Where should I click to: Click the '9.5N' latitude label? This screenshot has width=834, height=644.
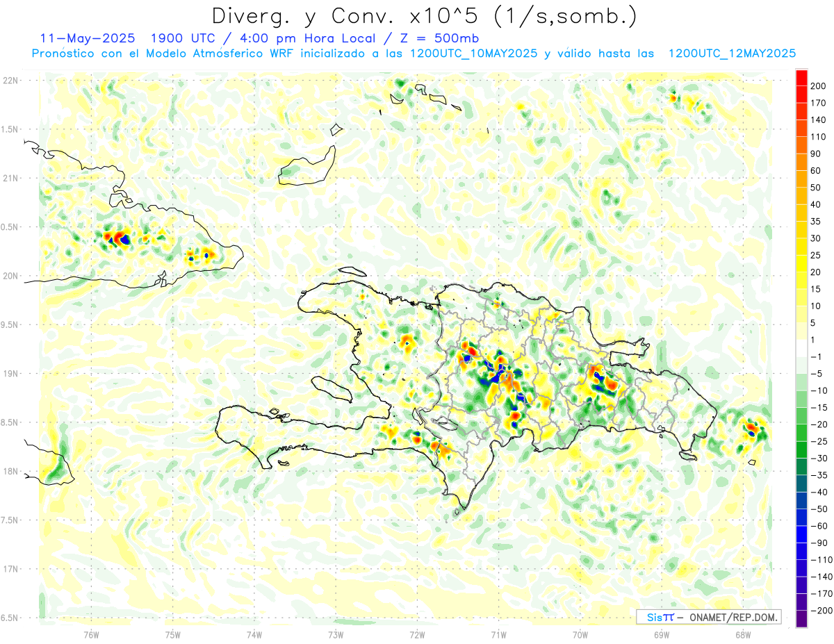tap(10, 324)
